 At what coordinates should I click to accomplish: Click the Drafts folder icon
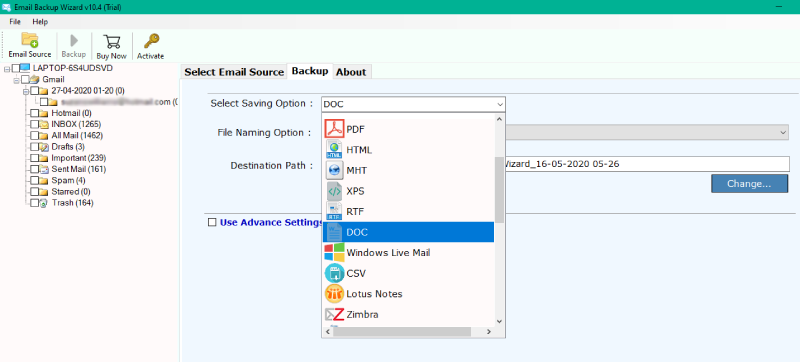(44, 146)
